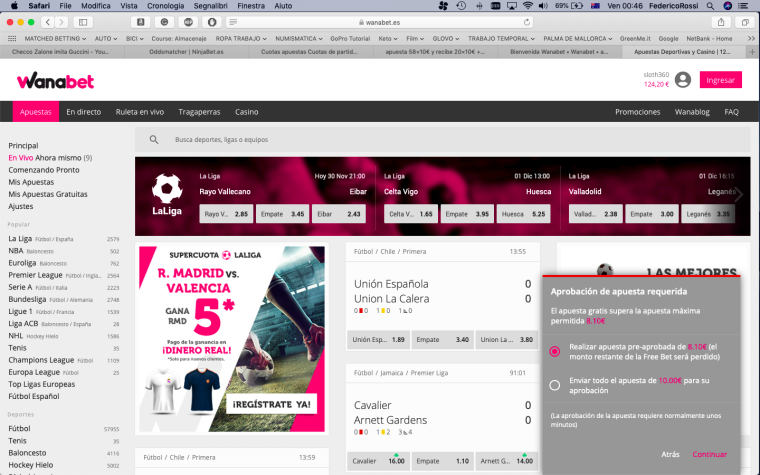This screenshot has height=475, width=760.
Task: Show more bookmarks with the double chevron
Action: (751, 38)
